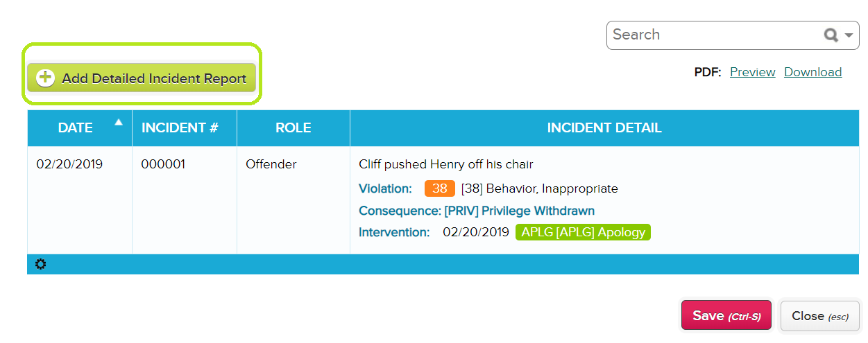Click the Save button
The height and width of the screenshot is (343, 868).
pyautogui.click(x=726, y=316)
